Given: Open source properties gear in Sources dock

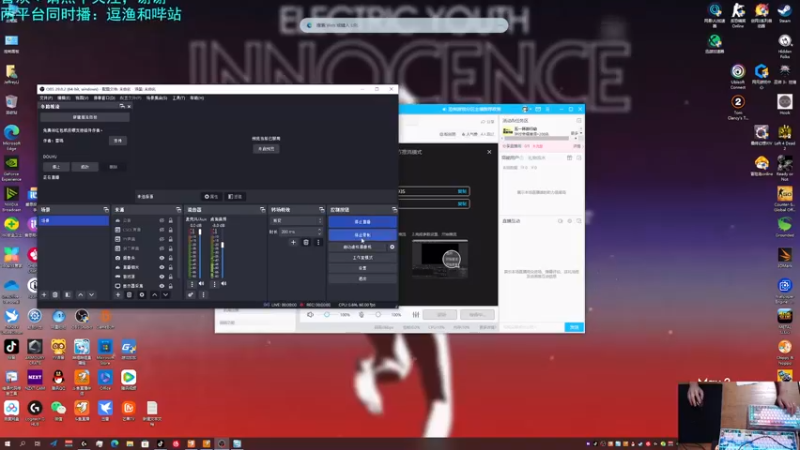Looking at the screenshot, I should 142,294.
